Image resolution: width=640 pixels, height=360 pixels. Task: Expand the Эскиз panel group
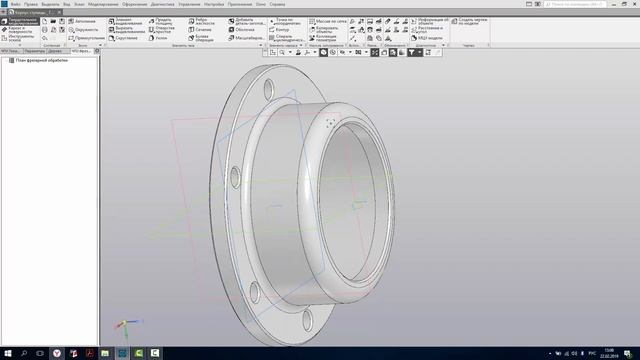(100, 45)
